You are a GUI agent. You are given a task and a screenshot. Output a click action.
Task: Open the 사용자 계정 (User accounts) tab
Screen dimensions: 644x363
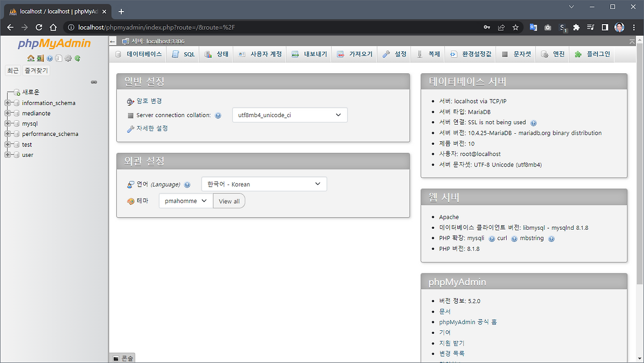click(260, 54)
